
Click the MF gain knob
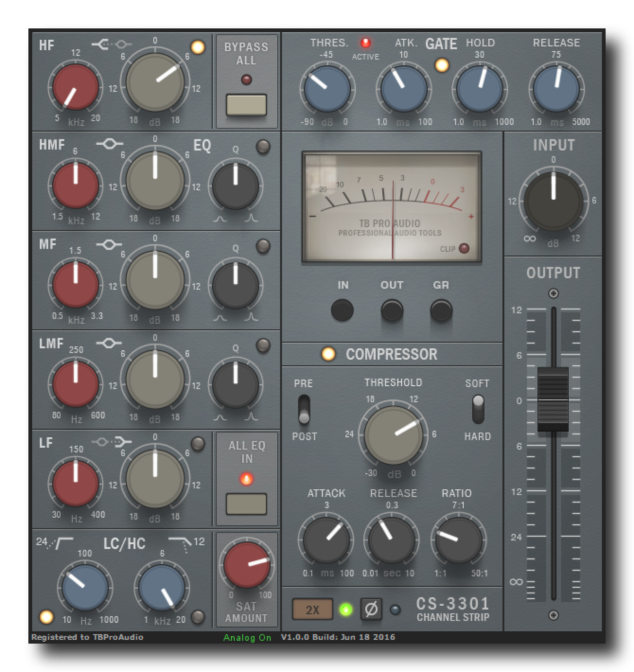[155, 280]
